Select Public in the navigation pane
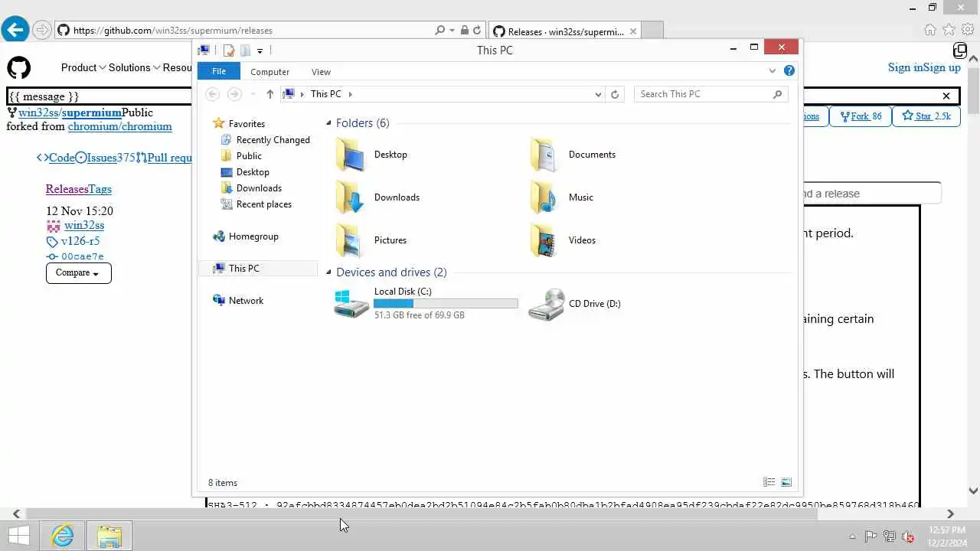The width and height of the screenshot is (980, 551). click(241, 156)
